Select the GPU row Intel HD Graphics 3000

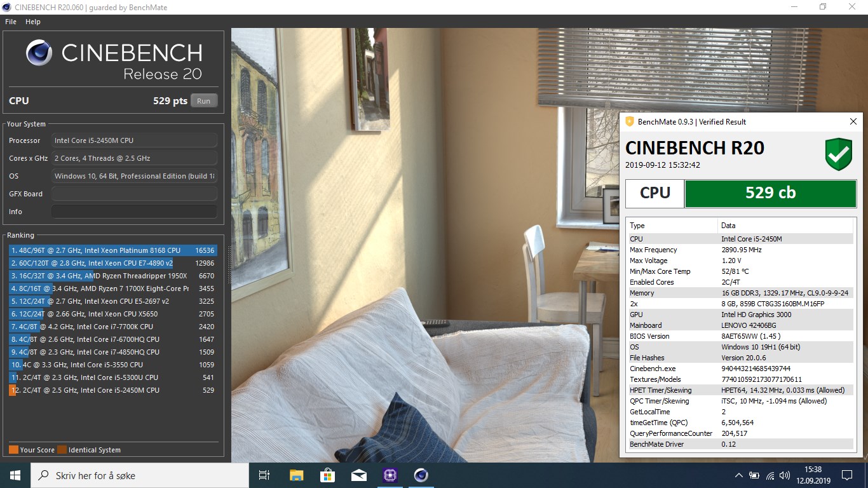click(x=740, y=315)
